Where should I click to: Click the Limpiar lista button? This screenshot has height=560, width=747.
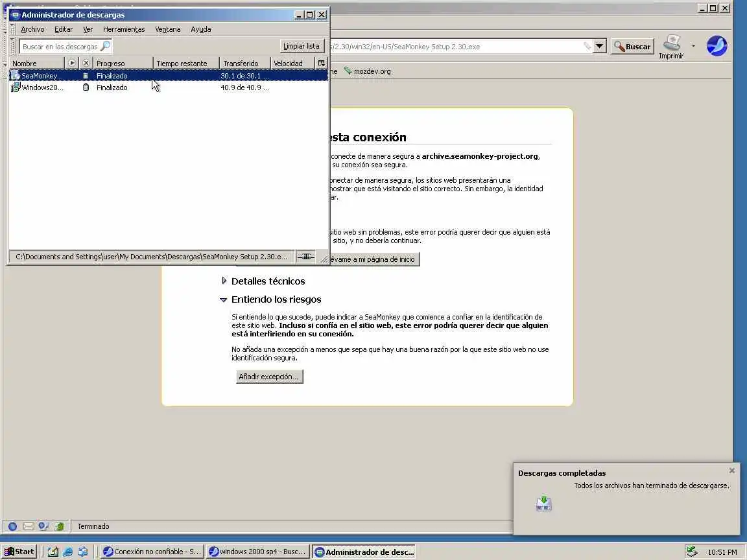301,46
